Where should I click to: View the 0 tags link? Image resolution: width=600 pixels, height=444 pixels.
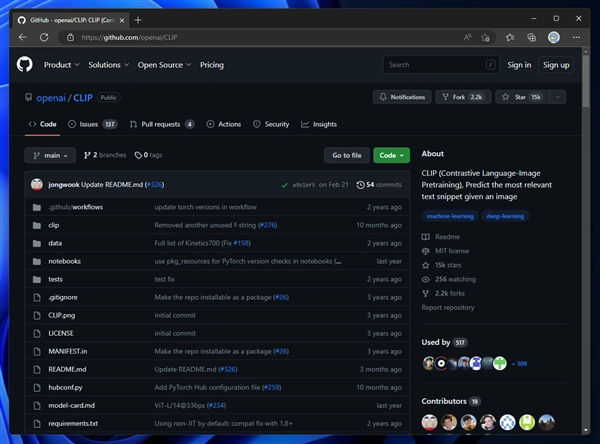click(148, 155)
